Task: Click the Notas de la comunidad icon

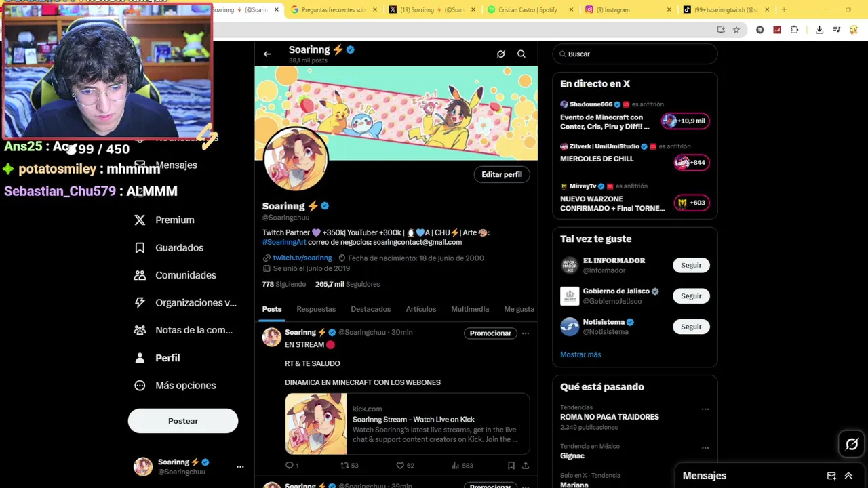Action: 140,330
